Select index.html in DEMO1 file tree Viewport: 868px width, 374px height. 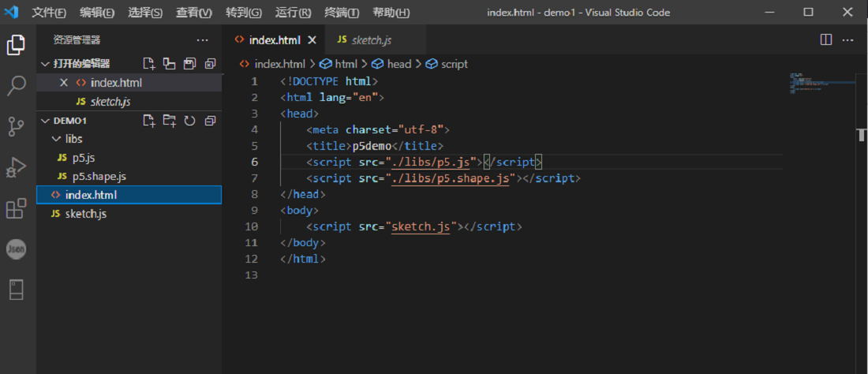(x=129, y=195)
